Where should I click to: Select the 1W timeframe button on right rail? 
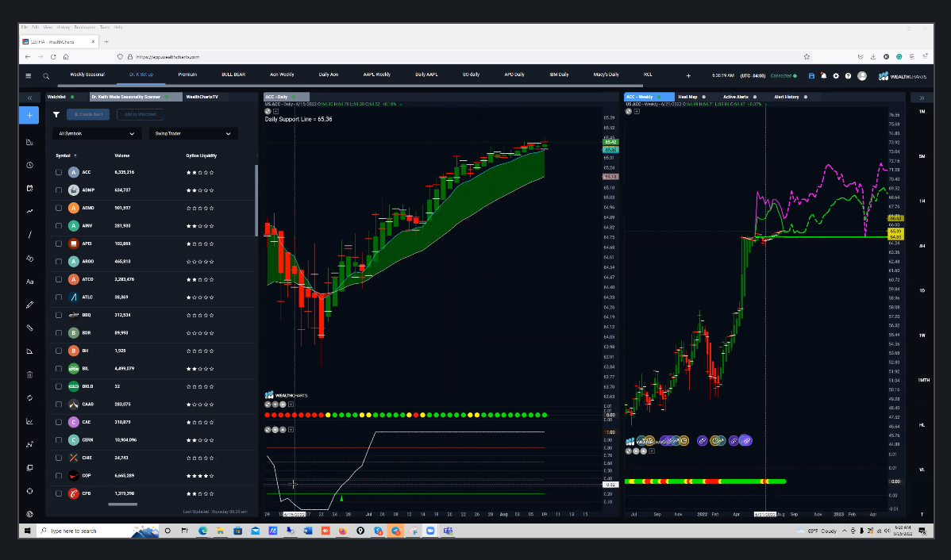(922, 336)
